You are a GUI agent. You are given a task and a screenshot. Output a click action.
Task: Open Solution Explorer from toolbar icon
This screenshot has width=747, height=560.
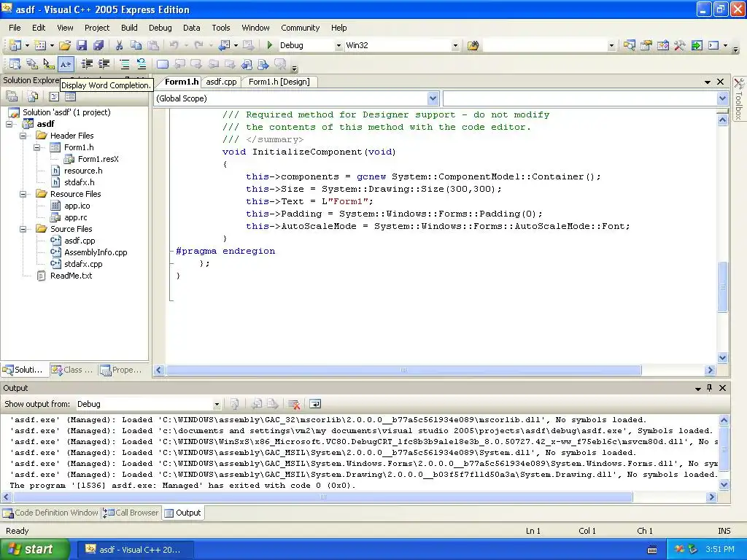(x=630, y=45)
